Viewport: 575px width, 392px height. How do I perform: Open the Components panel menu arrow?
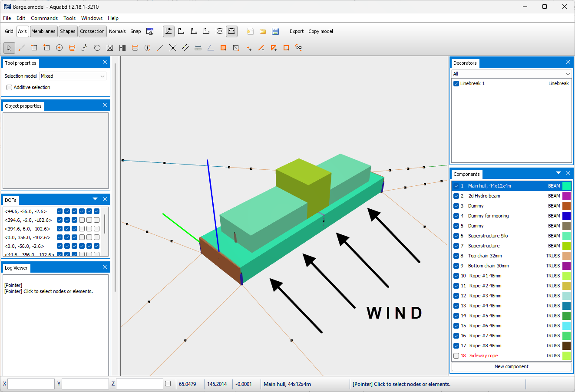(558, 173)
